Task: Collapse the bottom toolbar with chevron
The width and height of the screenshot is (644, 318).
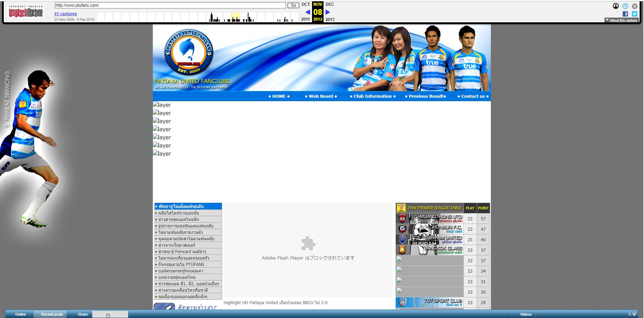Action: [634, 314]
